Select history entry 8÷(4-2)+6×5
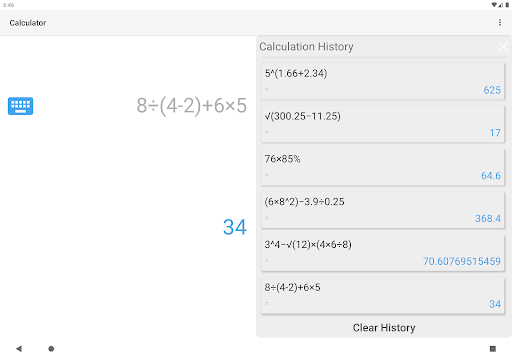The width and height of the screenshot is (512, 360). 383,295
